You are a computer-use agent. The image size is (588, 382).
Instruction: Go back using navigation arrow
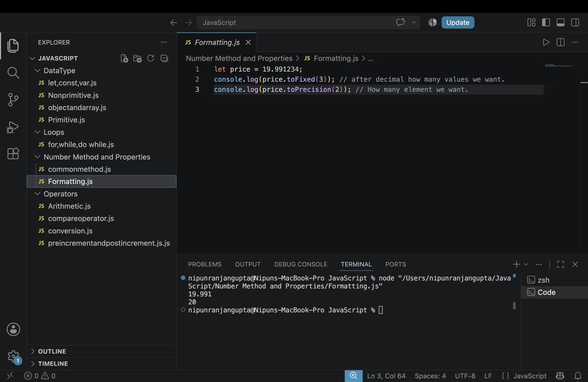coord(174,23)
